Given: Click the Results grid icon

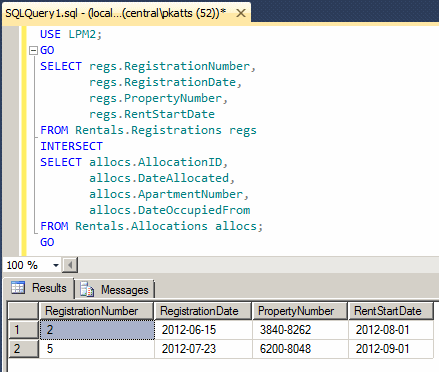Looking at the screenshot, I should 18,287.
